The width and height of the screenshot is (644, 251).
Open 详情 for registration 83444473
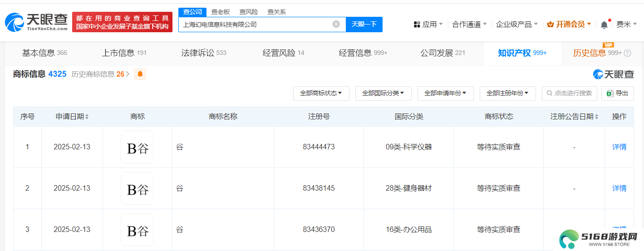pyautogui.click(x=619, y=147)
